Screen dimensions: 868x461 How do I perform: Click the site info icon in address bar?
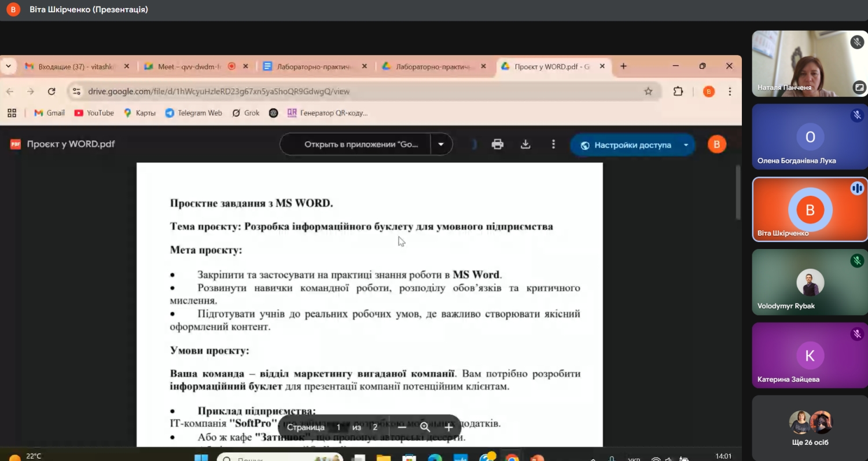coord(77,92)
